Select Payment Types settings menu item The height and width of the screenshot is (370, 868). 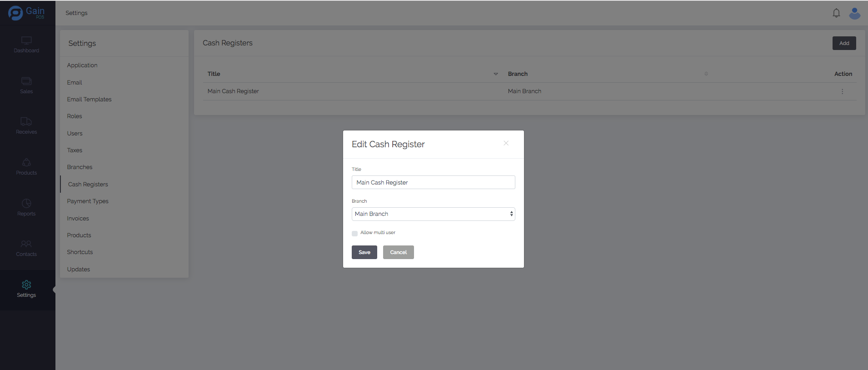pos(88,201)
